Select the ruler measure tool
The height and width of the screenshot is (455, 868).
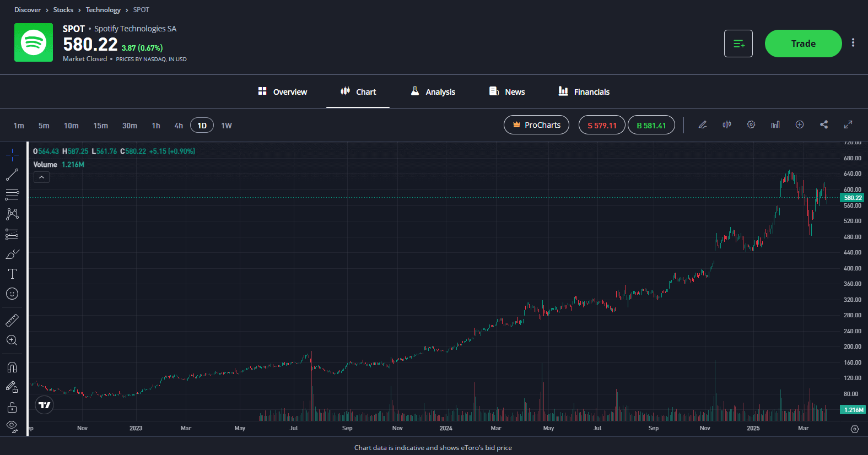12,320
